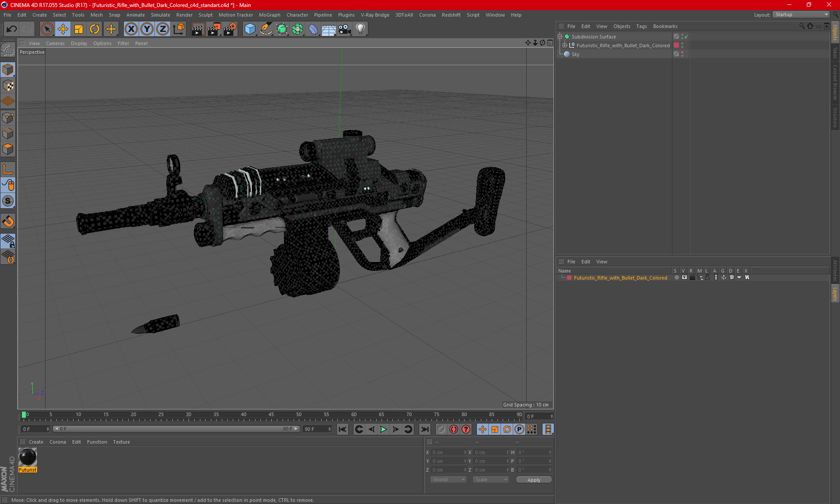Click the timeline range slider bar
The image size is (840, 504).
(x=176, y=429)
